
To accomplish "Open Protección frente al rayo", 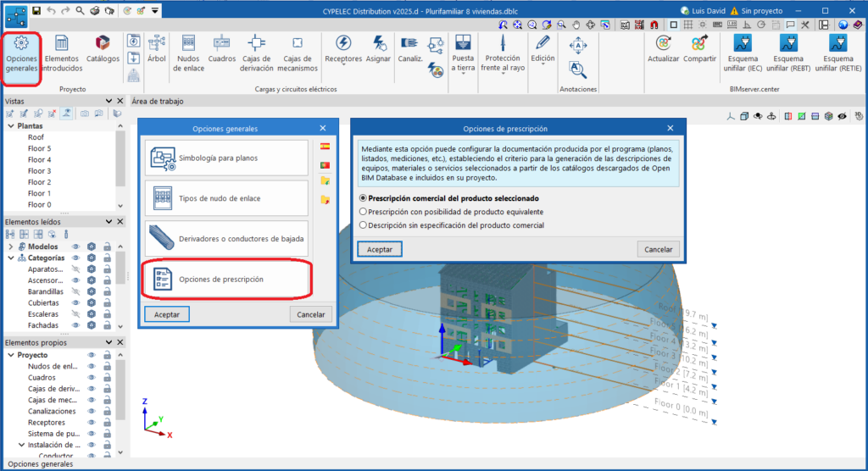I will (x=502, y=54).
